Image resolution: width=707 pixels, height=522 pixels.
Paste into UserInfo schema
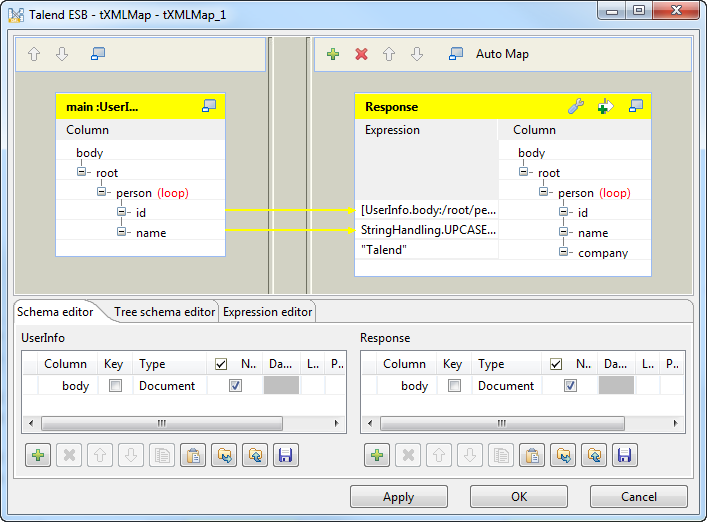193,455
